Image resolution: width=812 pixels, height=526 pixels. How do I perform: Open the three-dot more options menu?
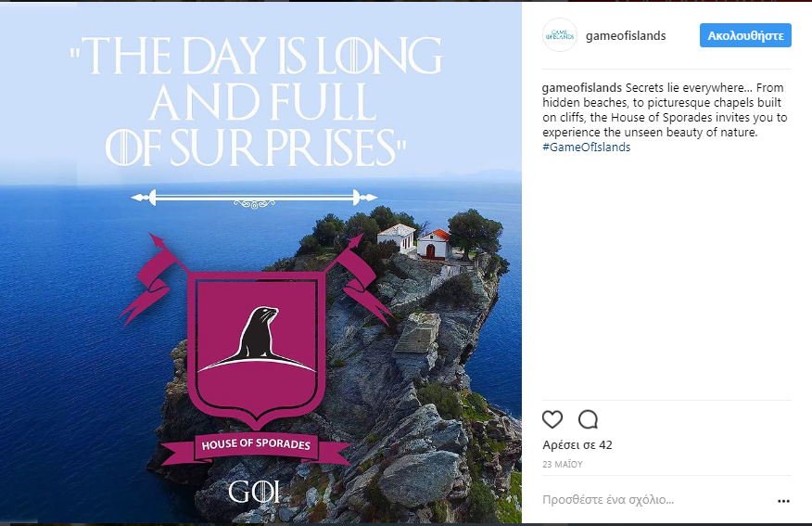pyautogui.click(x=783, y=501)
